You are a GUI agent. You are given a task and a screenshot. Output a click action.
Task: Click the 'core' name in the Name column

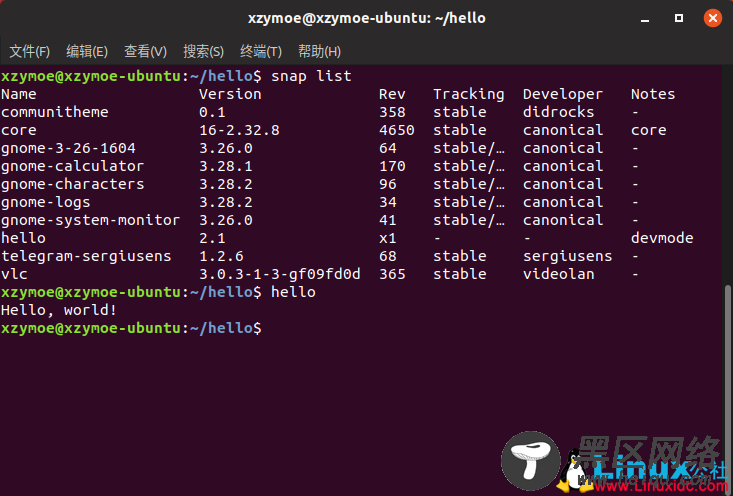coord(19,130)
